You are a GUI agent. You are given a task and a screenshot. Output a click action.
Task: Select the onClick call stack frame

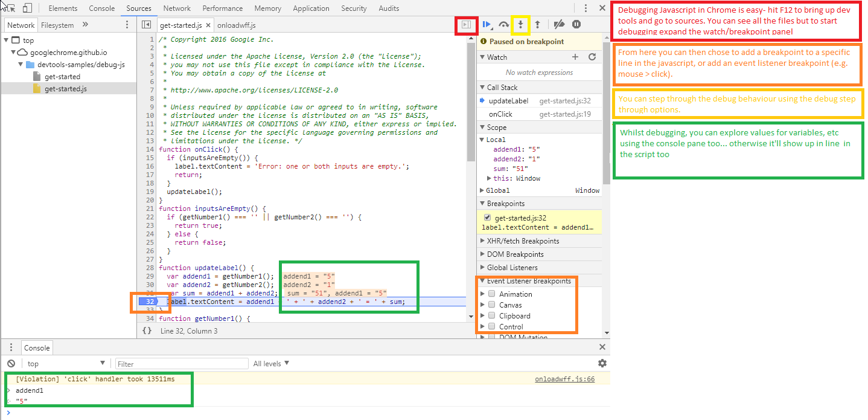click(539, 114)
